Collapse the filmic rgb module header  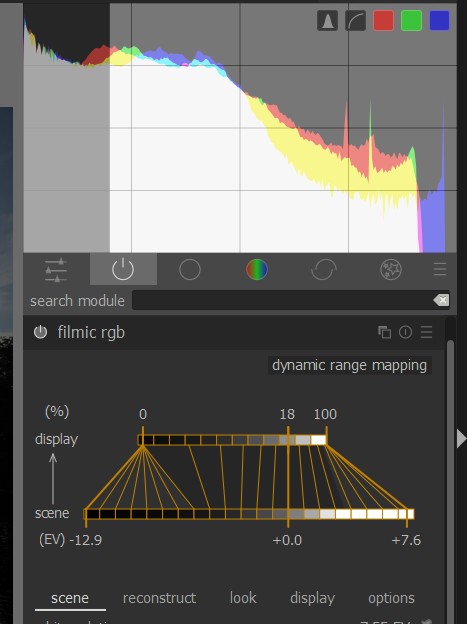point(91,332)
